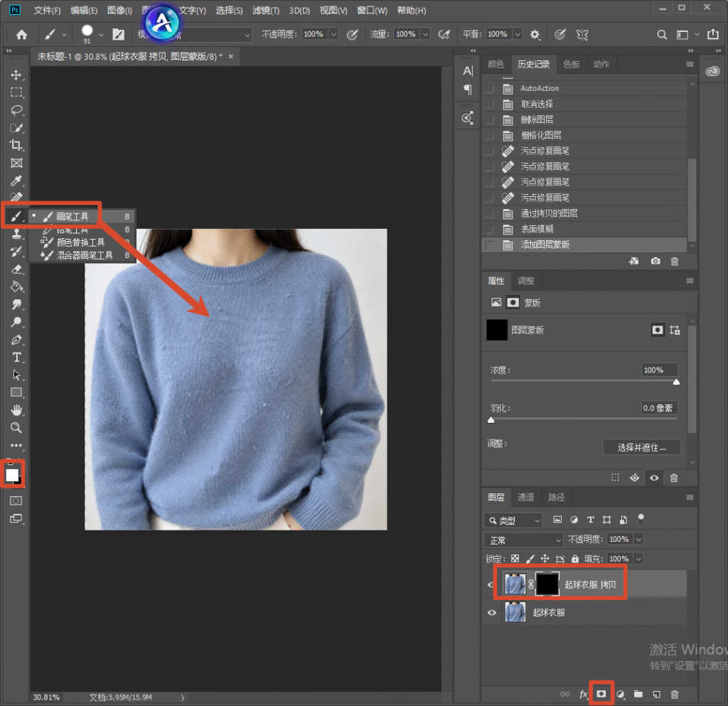Open the brush preset picker dropdown

(101, 35)
